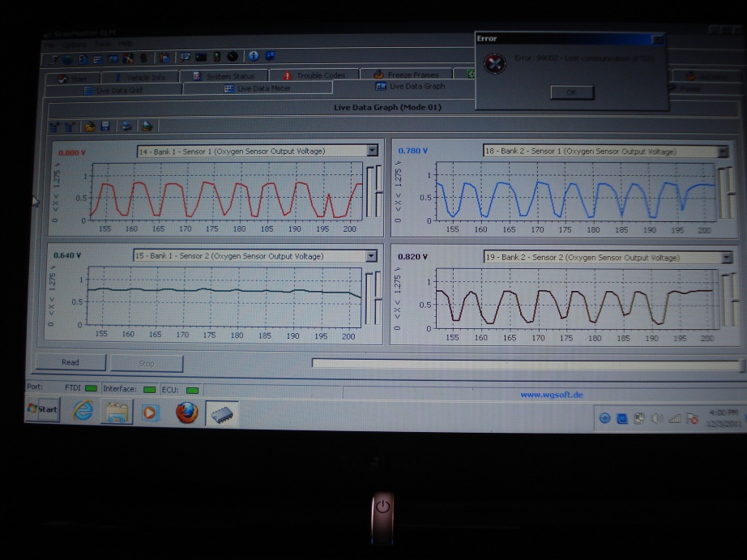Expand the Bank 2 Sensor 2 dropdown
This screenshot has height=560, width=747.
(x=726, y=258)
